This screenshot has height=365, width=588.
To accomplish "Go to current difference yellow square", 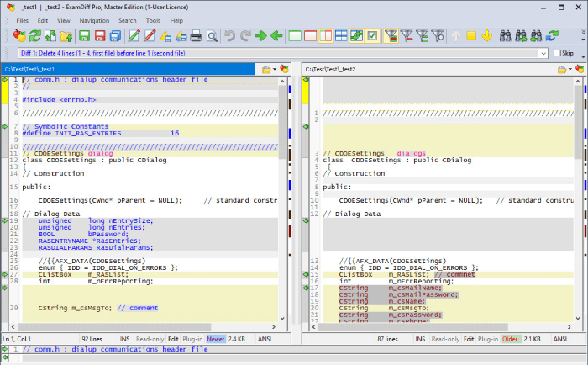I will (x=471, y=36).
